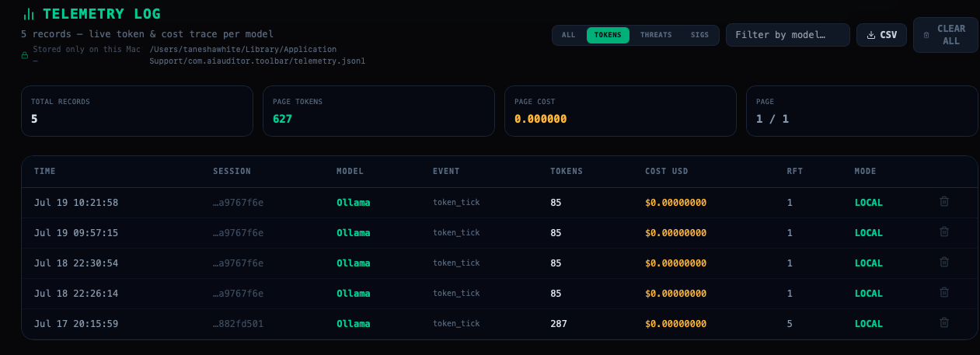Click the MODEL column header

(350, 171)
